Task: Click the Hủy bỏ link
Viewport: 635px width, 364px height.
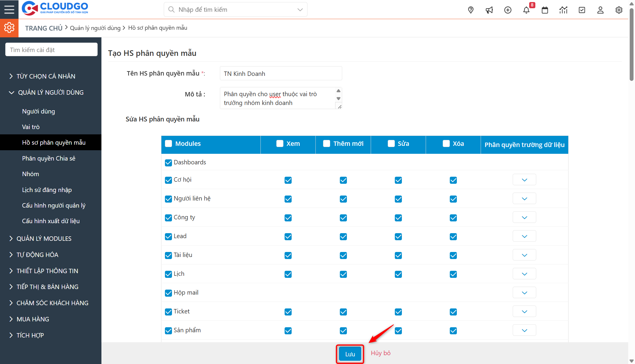Action: 380,353
